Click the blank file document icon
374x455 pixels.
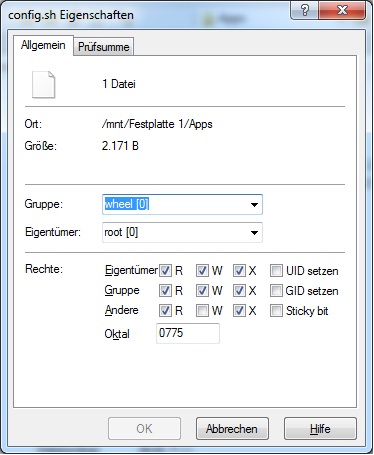click(43, 84)
